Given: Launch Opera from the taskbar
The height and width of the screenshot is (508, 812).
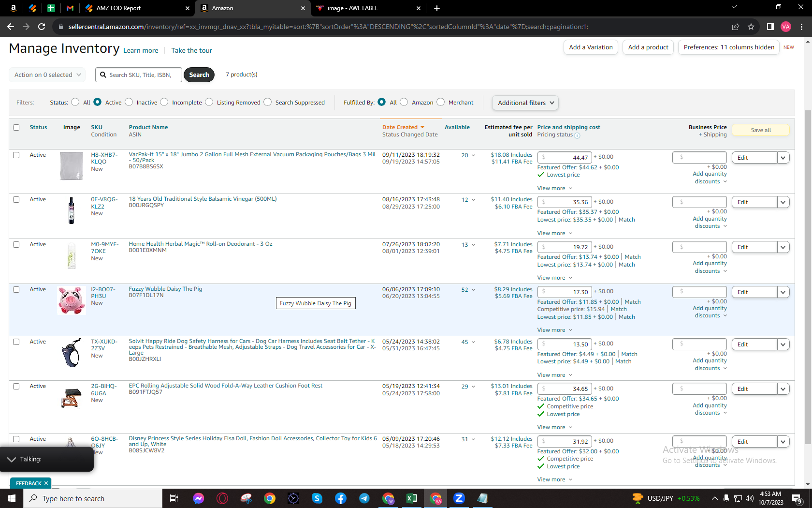Looking at the screenshot, I should tap(222, 498).
